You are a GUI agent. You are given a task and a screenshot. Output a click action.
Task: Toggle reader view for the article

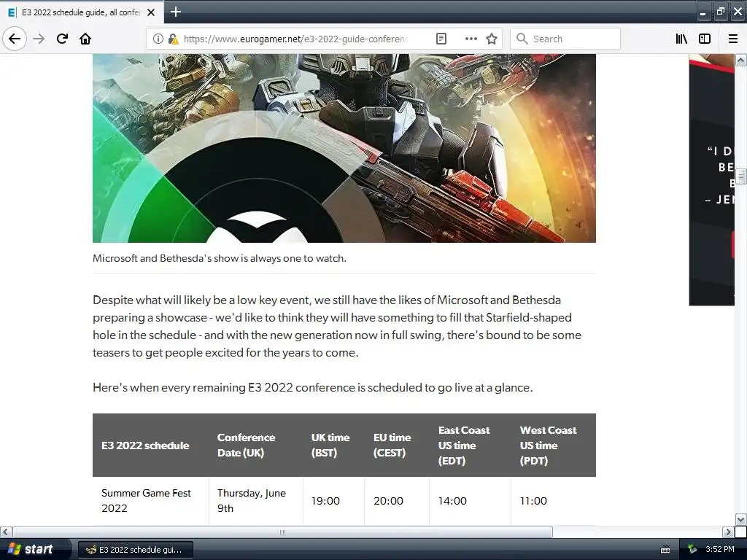point(441,39)
